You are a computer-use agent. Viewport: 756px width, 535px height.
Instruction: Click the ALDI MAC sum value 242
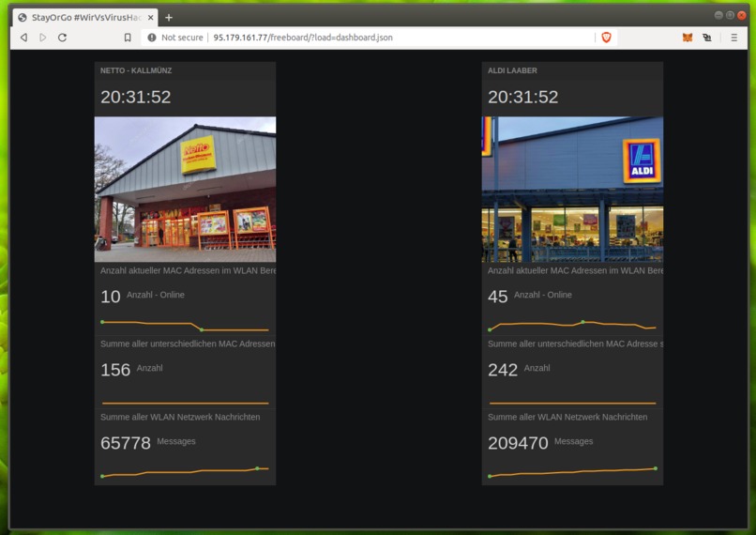pos(503,370)
